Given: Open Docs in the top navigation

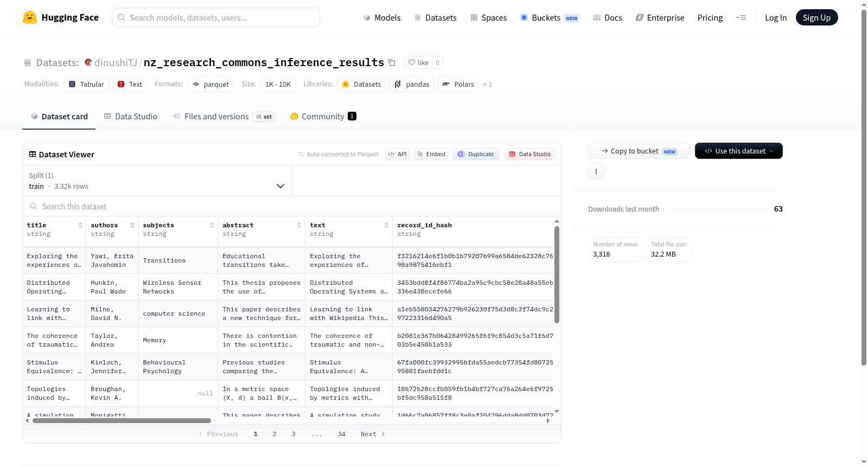Looking at the screenshot, I should [608, 17].
